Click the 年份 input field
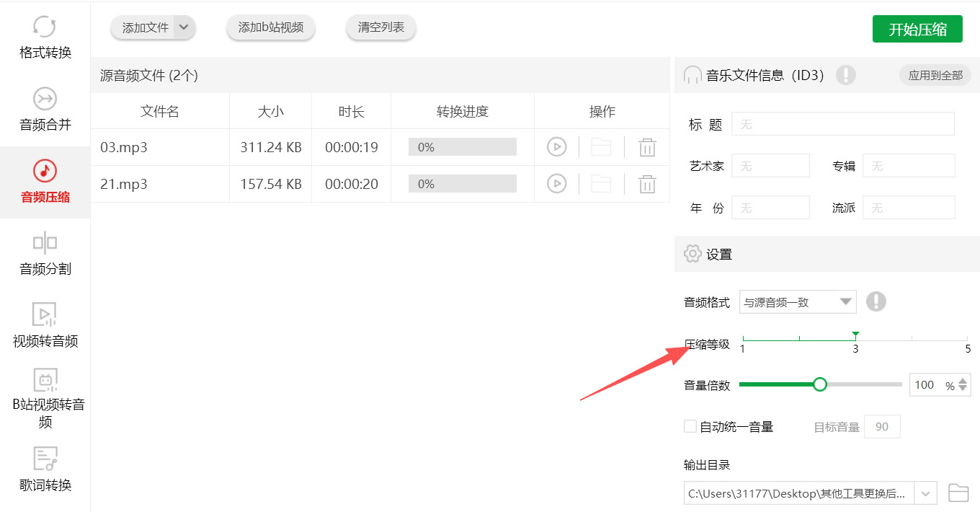Viewport: 980px width, 512px height. 770,208
